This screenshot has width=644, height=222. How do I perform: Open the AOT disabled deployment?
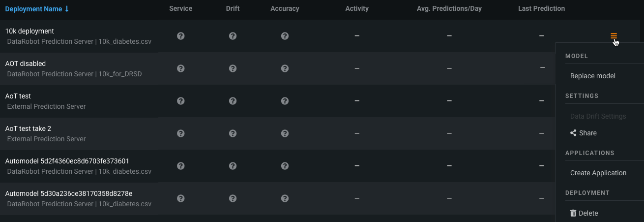tap(26, 63)
